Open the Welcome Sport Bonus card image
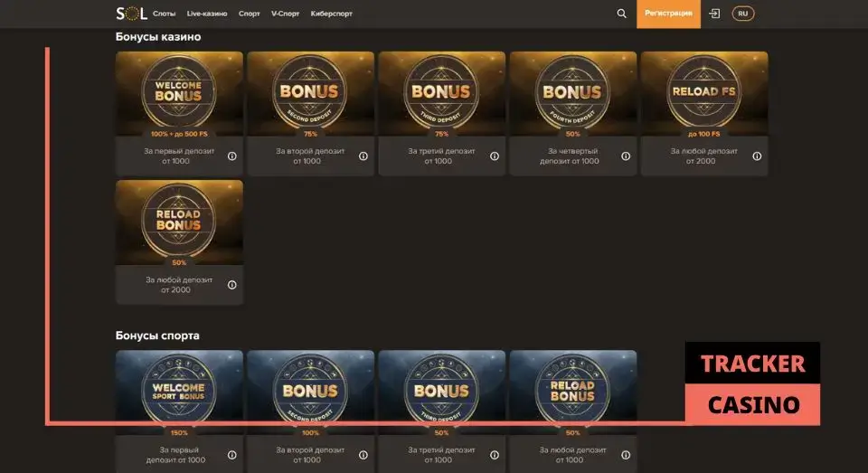The width and height of the screenshot is (868, 473). [179, 391]
